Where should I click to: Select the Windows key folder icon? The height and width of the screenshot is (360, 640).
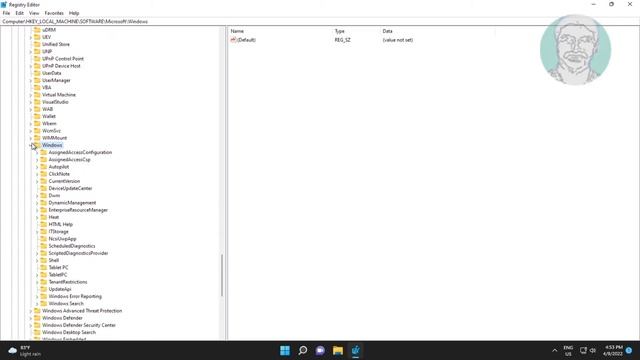(37, 145)
